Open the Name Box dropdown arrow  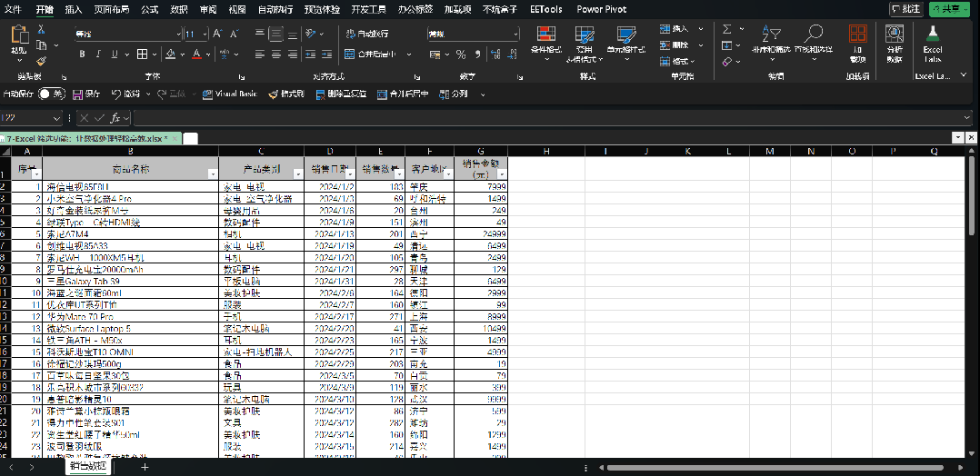pyautogui.click(x=57, y=117)
